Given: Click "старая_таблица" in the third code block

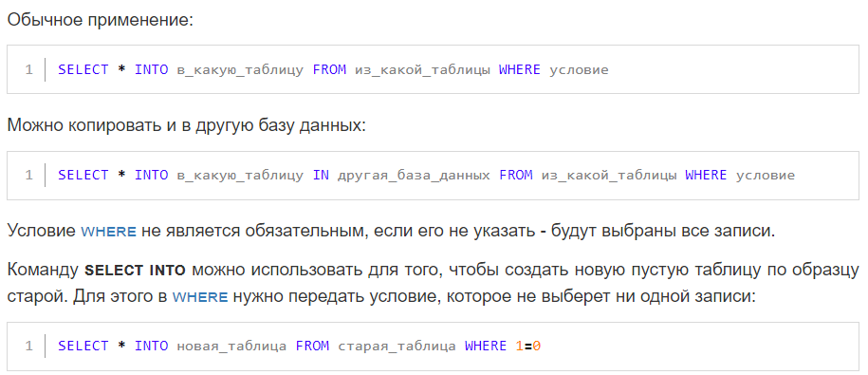Looking at the screenshot, I should (x=397, y=347).
